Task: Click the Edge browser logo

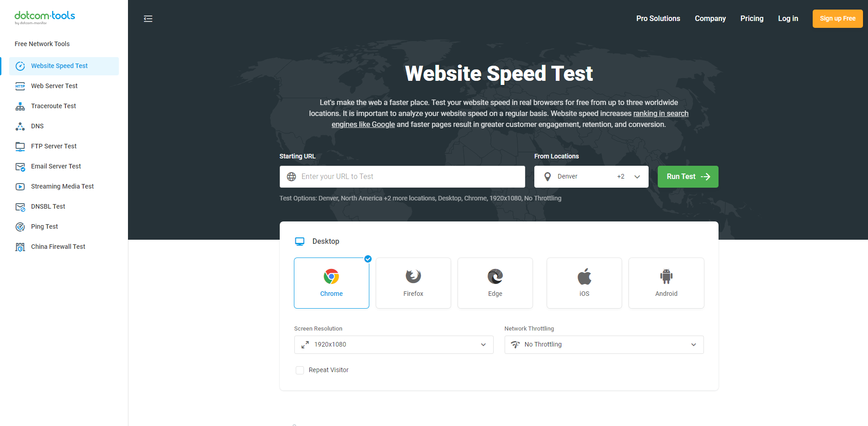Action: [x=495, y=276]
